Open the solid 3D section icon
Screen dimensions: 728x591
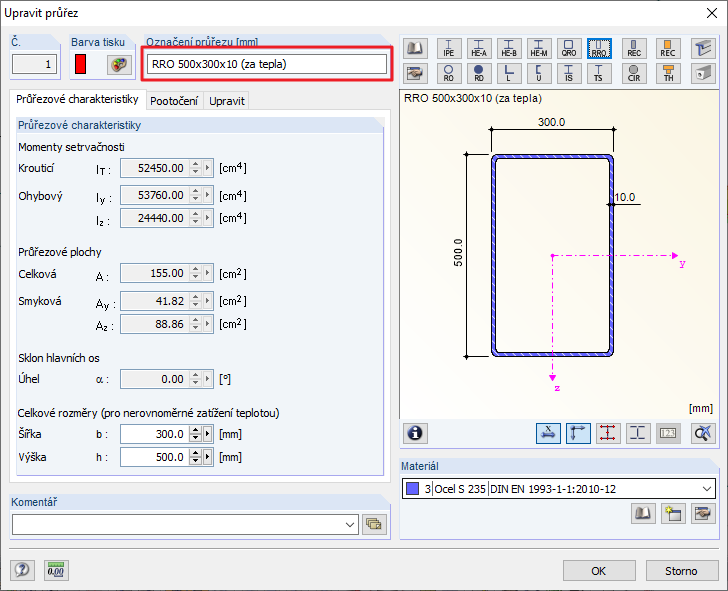coord(702,73)
